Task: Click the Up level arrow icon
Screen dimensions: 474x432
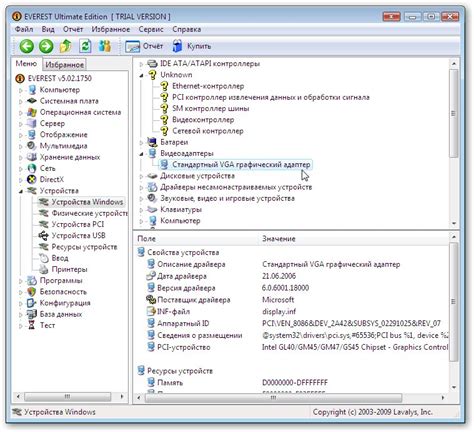Action: [66, 46]
